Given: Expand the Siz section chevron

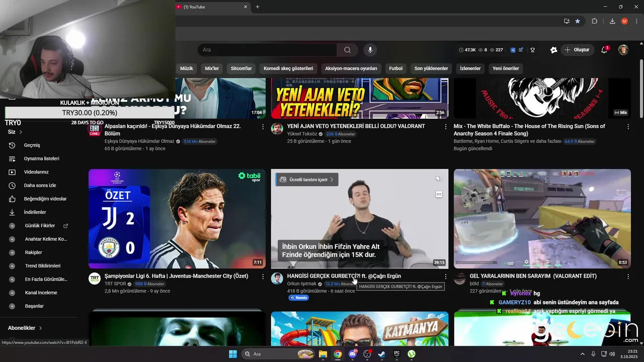Looking at the screenshot, I should (21, 132).
